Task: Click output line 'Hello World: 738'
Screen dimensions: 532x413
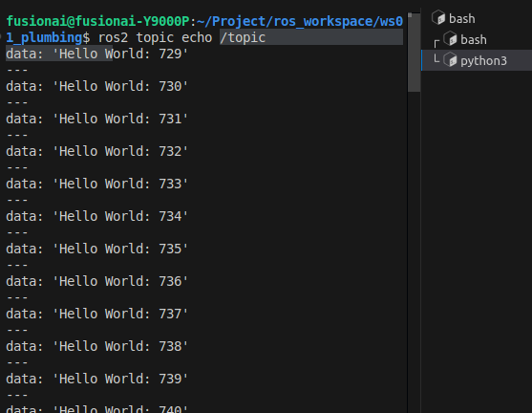Action: [96, 346]
